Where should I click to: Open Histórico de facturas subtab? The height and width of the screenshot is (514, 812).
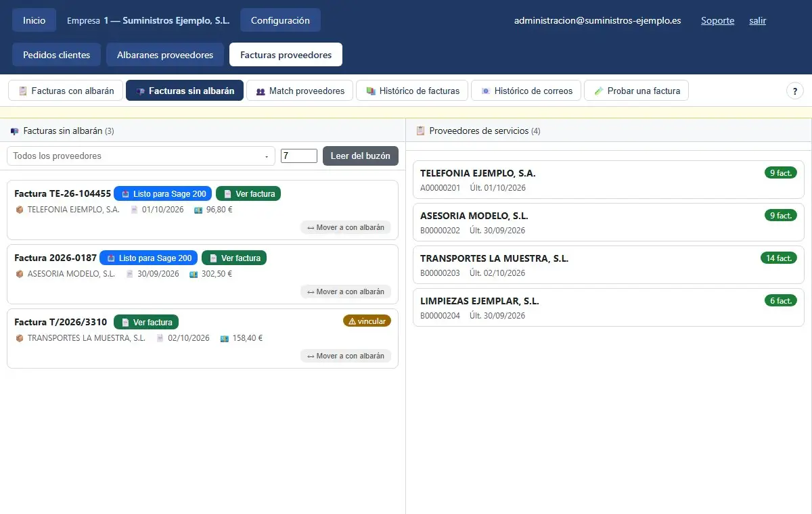tap(412, 91)
